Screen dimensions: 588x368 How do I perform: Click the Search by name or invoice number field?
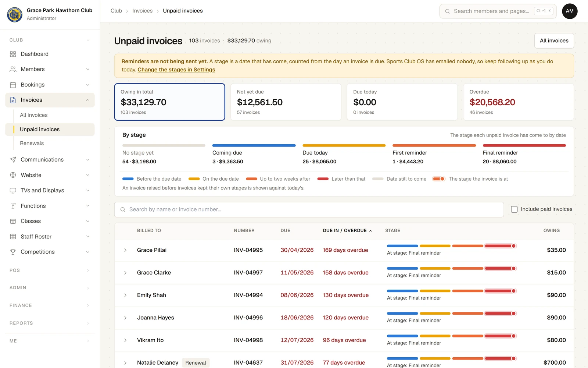click(309, 209)
